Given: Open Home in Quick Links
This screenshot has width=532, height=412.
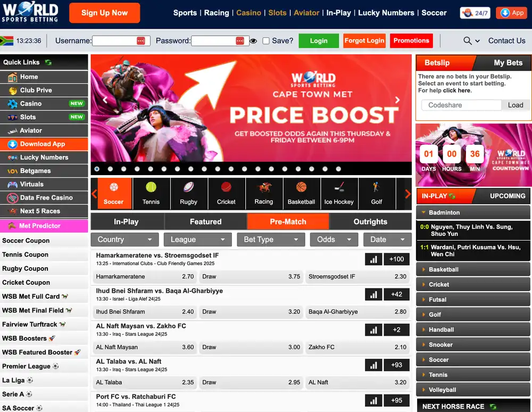Looking at the screenshot, I should click(44, 77).
